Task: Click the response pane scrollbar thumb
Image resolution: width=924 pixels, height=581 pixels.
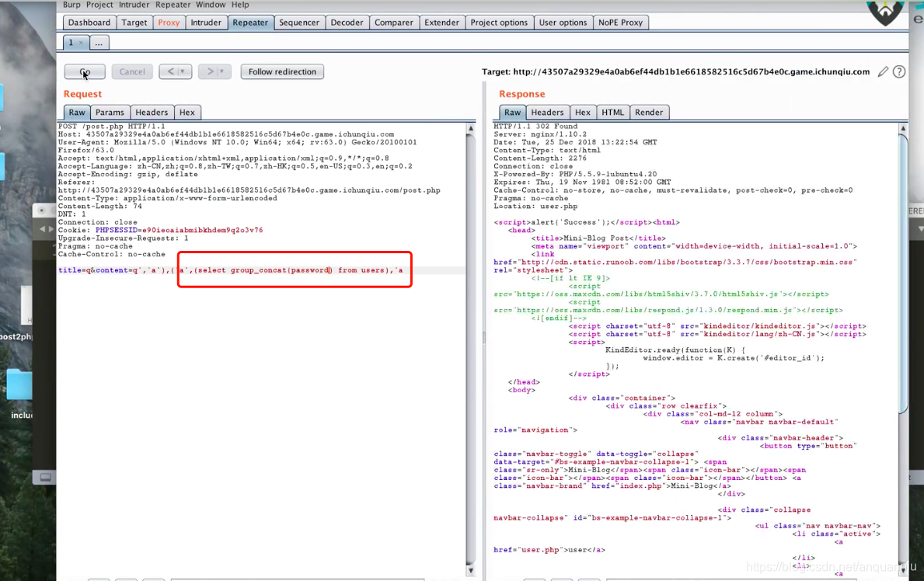Action: pos(903,274)
